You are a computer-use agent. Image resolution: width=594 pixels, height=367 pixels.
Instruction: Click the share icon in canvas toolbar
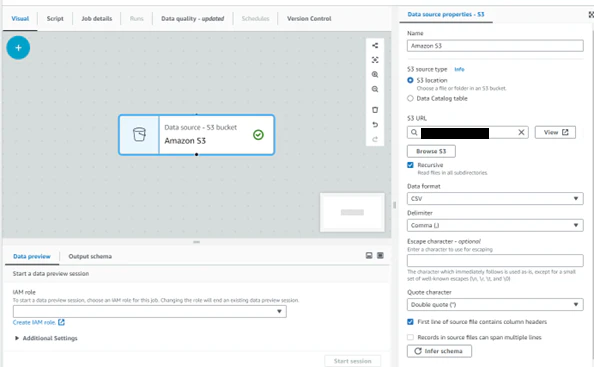tap(375, 45)
